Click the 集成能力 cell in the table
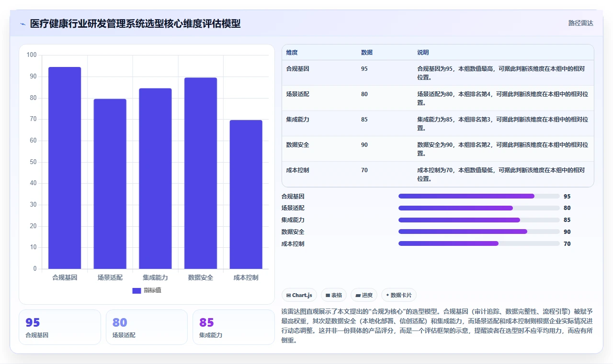 pos(297,120)
